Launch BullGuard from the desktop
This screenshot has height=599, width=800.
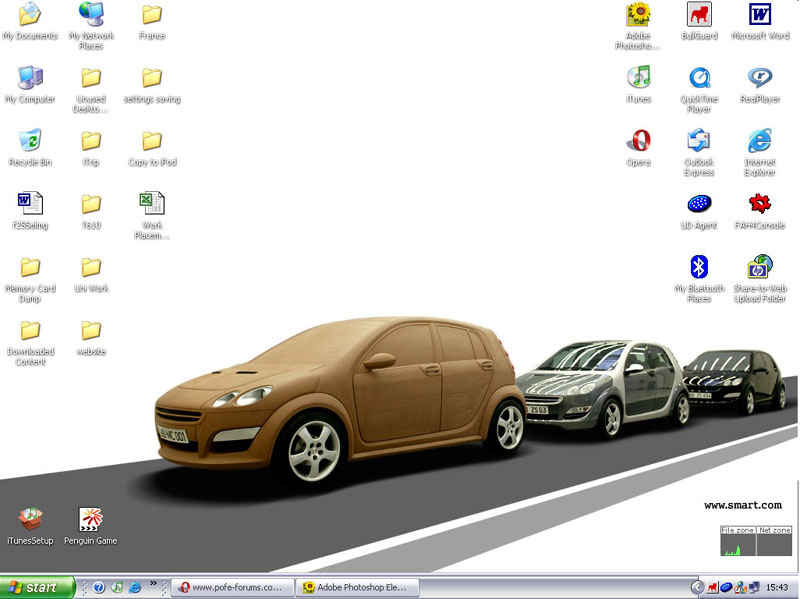[699, 15]
